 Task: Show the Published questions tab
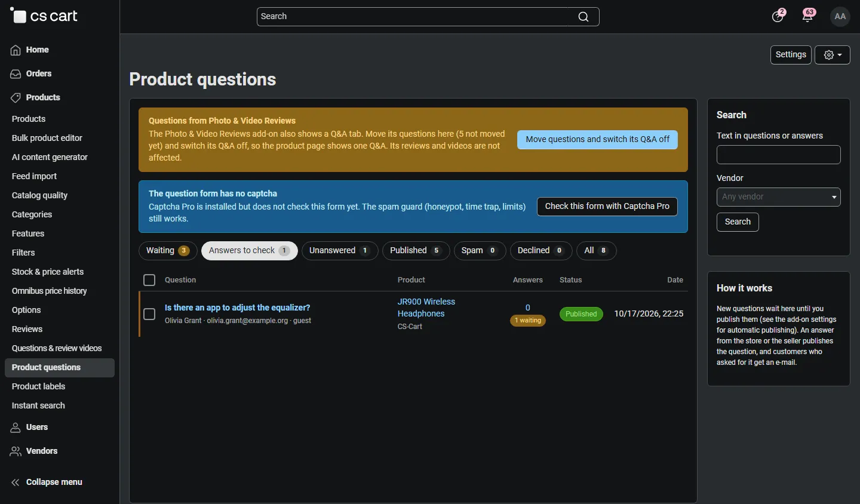click(416, 251)
